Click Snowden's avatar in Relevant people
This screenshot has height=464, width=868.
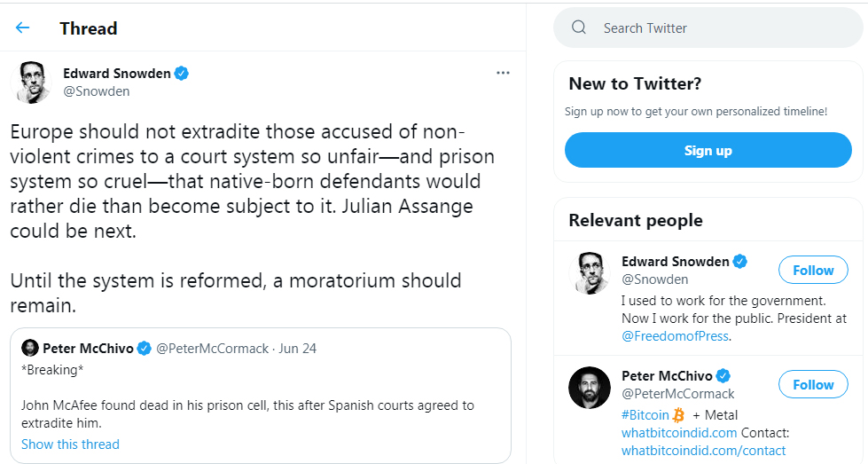(590, 272)
